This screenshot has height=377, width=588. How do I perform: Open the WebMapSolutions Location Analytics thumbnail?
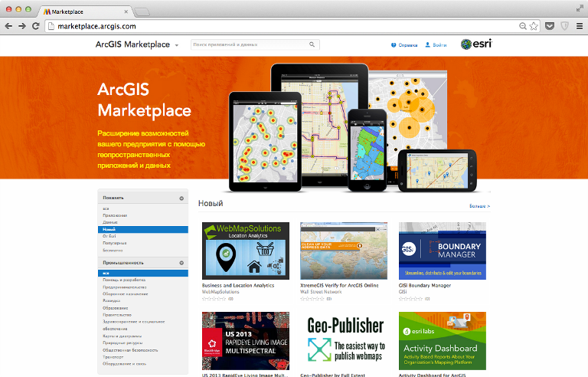(246, 251)
